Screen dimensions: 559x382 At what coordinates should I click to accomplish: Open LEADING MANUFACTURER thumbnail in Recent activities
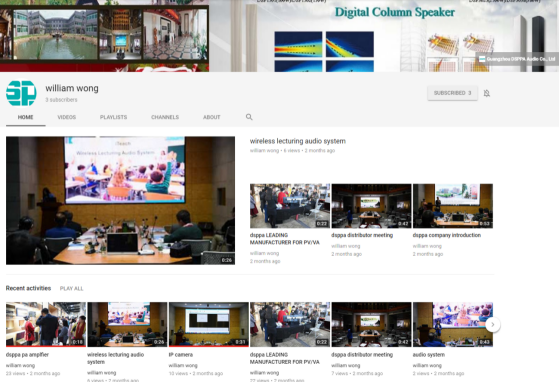[x=290, y=325]
